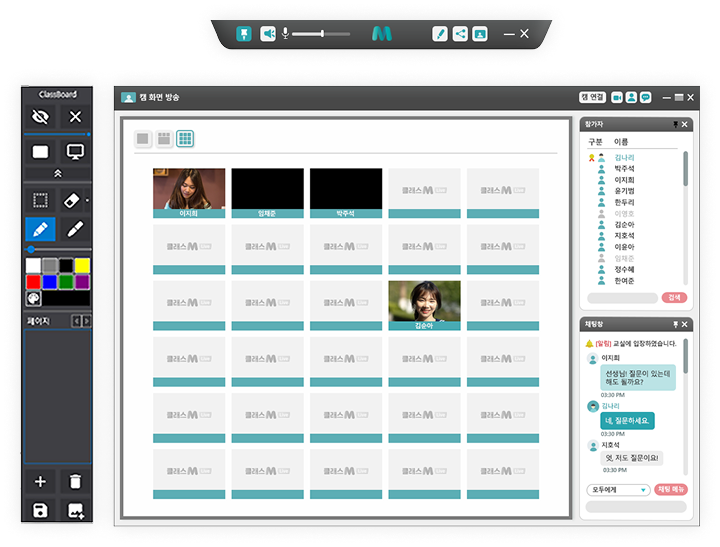The height and width of the screenshot is (547, 720).
Task: Add a new page with plus icon
Action: tap(41, 482)
